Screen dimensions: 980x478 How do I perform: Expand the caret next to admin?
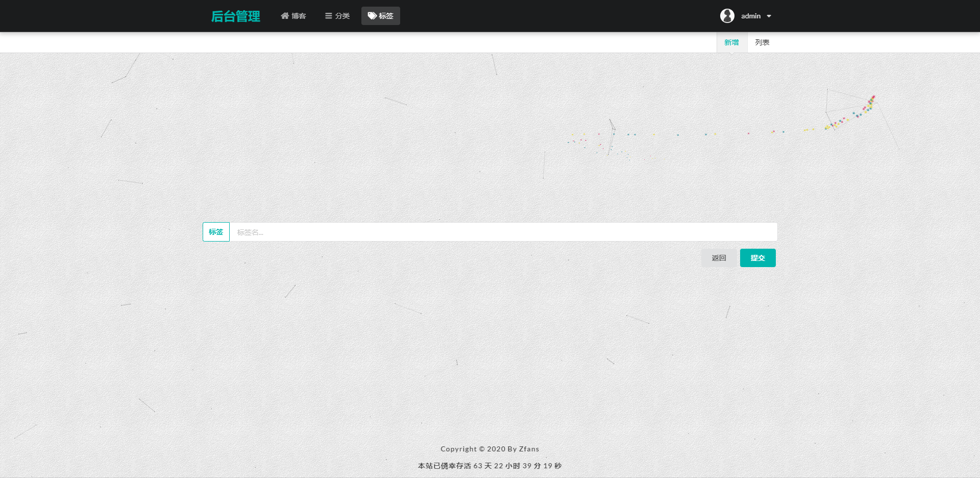[x=769, y=16]
